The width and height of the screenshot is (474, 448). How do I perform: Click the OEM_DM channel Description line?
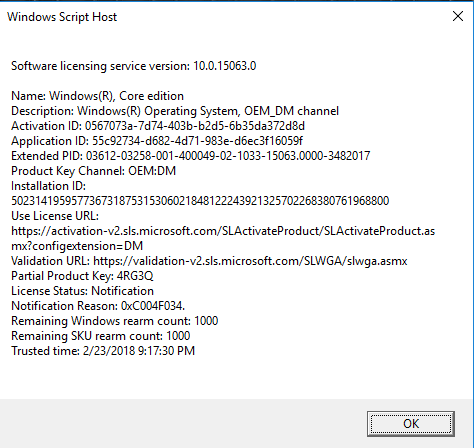coord(175,111)
